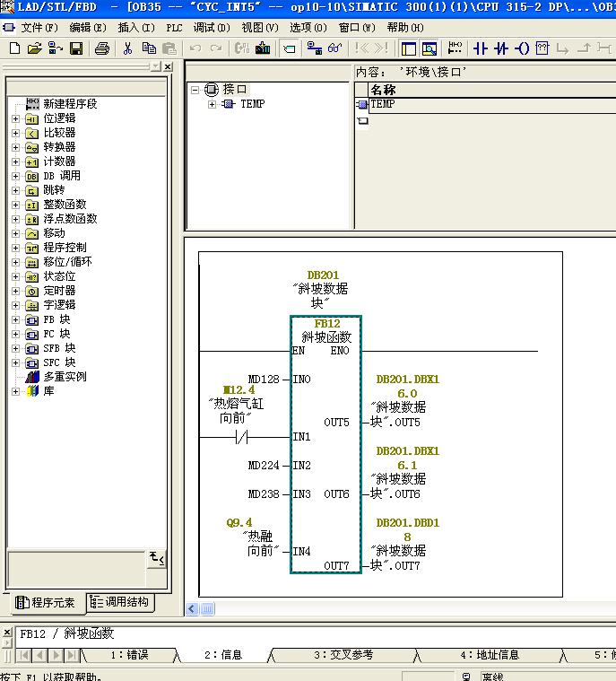The image size is (616, 681).
Task: Insert a normally closed contact from the toolbar
Action: (501, 48)
